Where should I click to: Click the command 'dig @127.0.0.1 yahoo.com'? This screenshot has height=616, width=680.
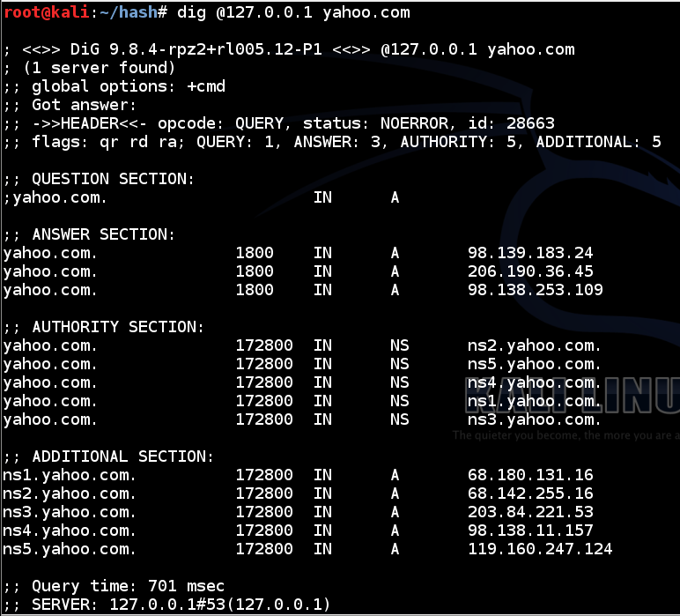(x=293, y=13)
